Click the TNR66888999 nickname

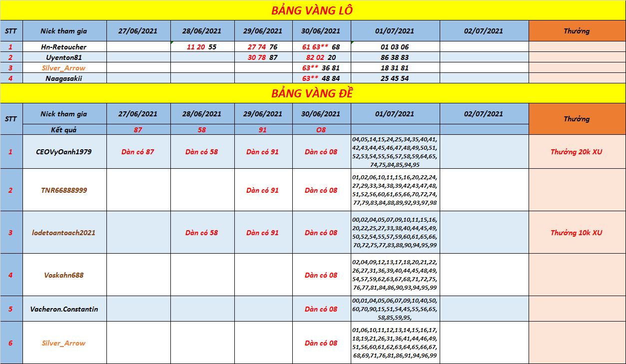coord(64,190)
